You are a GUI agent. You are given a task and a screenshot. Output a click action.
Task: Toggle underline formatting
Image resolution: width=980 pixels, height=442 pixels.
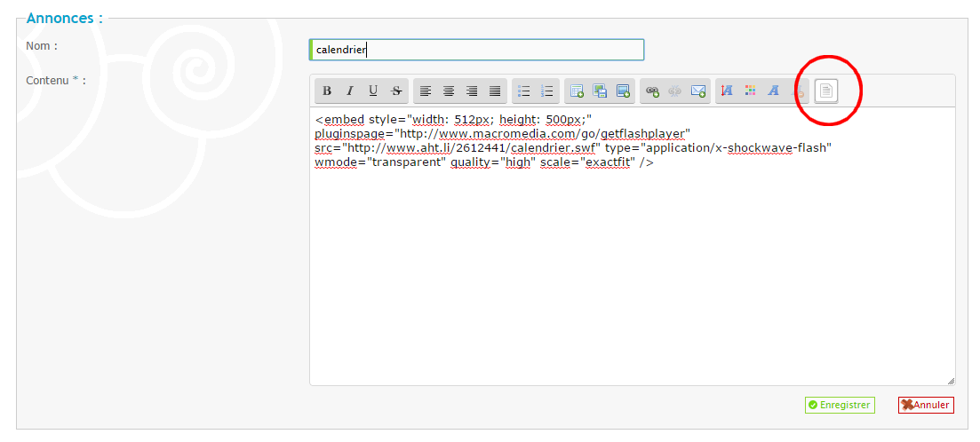[x=373, y=91]
